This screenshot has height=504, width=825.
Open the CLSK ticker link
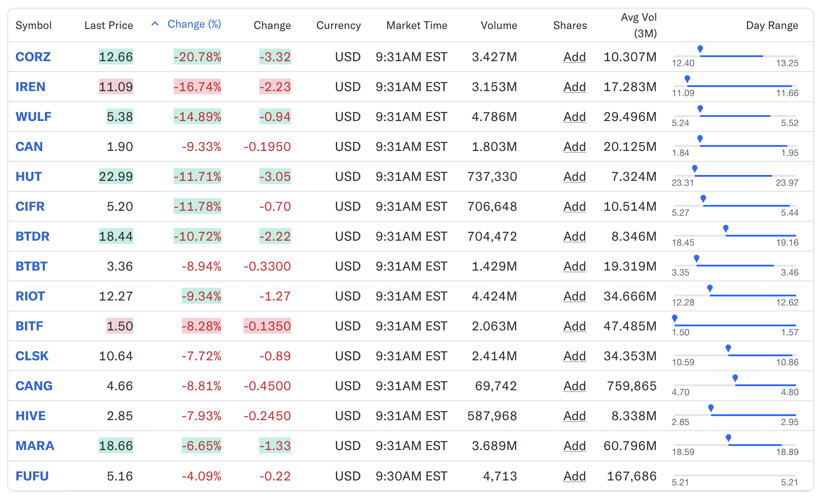(x=32, y=356)
